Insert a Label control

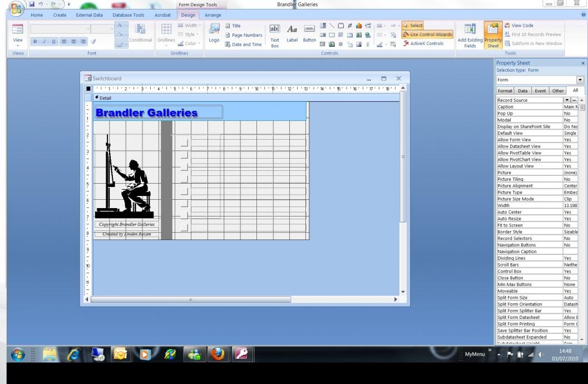pyautogui.click(x=292, y=34)
